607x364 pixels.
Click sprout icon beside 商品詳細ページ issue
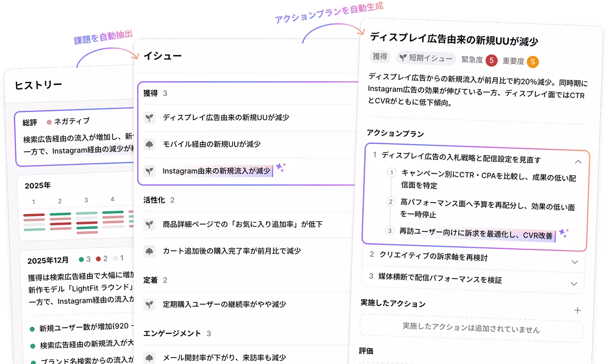pos(149,224)
